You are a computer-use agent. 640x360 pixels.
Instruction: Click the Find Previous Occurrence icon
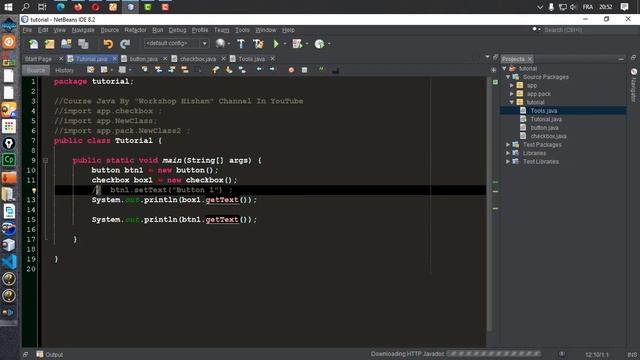pyautogui.click(x=158, y=70)
